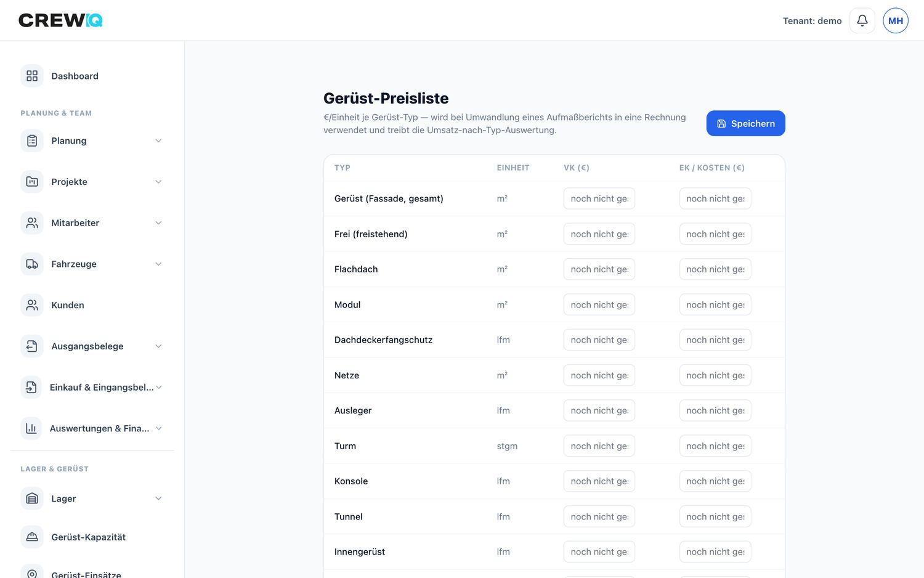Open the Dashboard menu entry
The image size is (924, 578).
click(x=92, y=76)
